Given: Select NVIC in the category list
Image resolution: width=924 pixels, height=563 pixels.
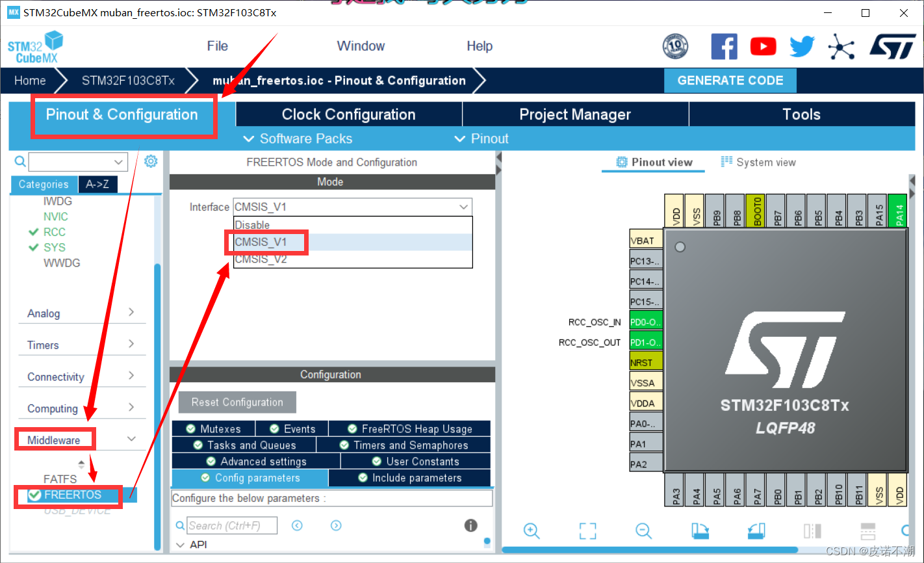Looking at the screenshot, I should (56, 216).
